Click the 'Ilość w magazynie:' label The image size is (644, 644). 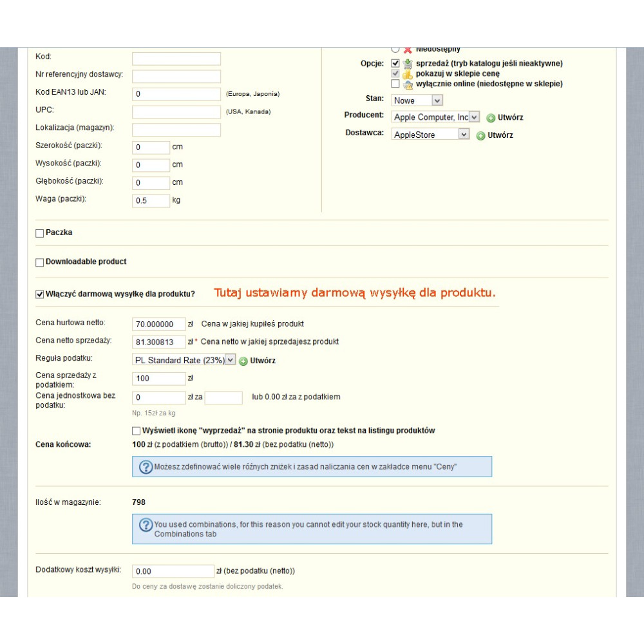pyautogui.click(x=68, y=502)
